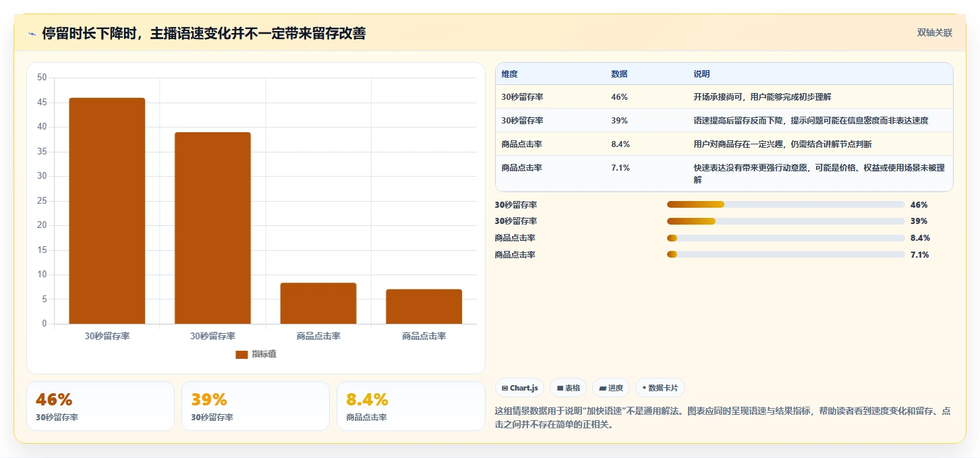
Task: Click the 指标值 legend label
Action: 264,355
